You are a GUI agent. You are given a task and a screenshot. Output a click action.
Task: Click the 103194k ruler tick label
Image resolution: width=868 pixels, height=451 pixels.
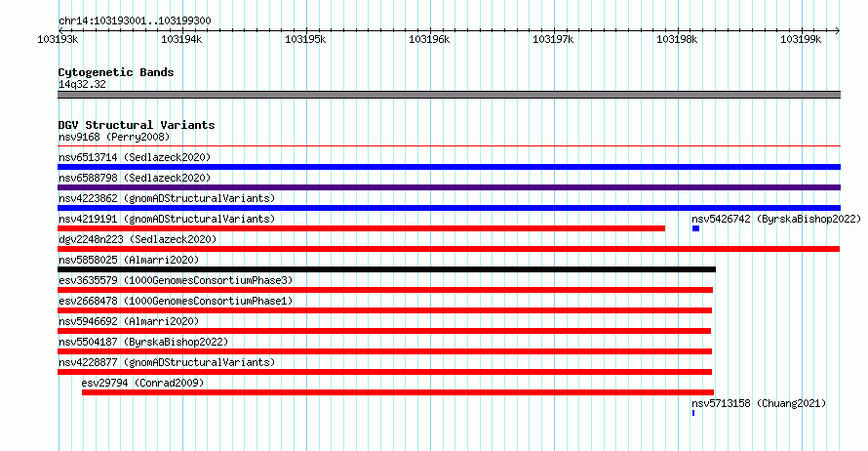click(x=181, y=39)
